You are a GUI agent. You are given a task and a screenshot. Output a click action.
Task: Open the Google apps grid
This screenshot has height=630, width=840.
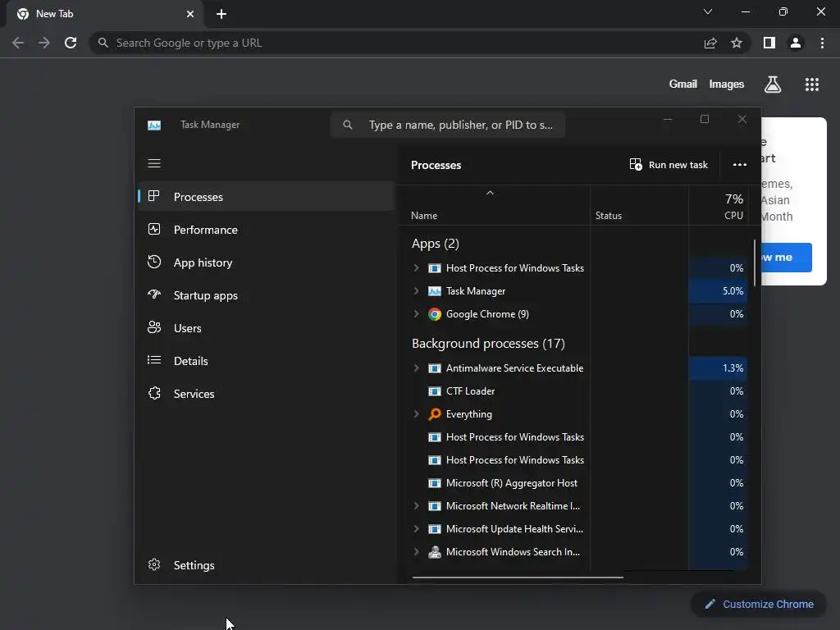pyautogui.click(x=812, y=84)
